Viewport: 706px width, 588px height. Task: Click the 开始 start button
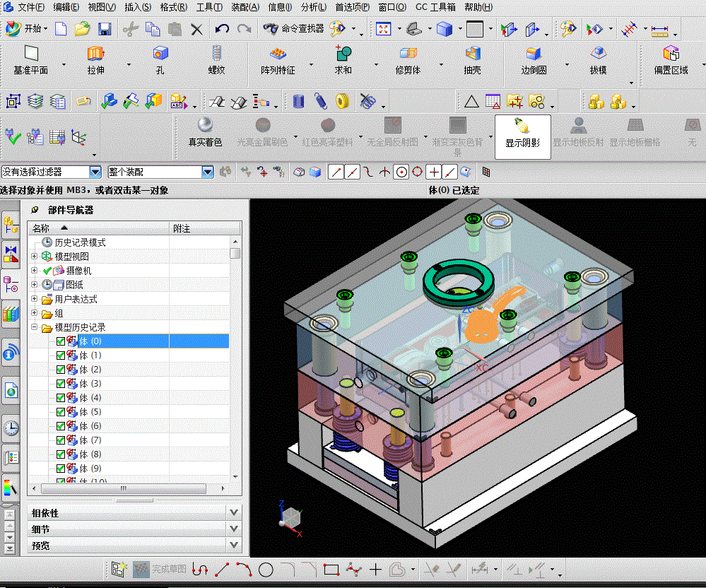tap(27, 29)
